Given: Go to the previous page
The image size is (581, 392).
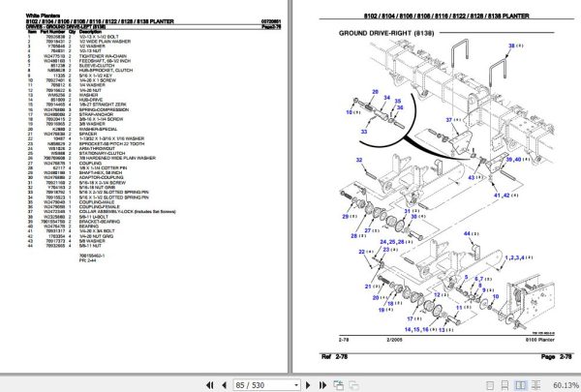Looking at the screenshot, I should coord(224,385).
